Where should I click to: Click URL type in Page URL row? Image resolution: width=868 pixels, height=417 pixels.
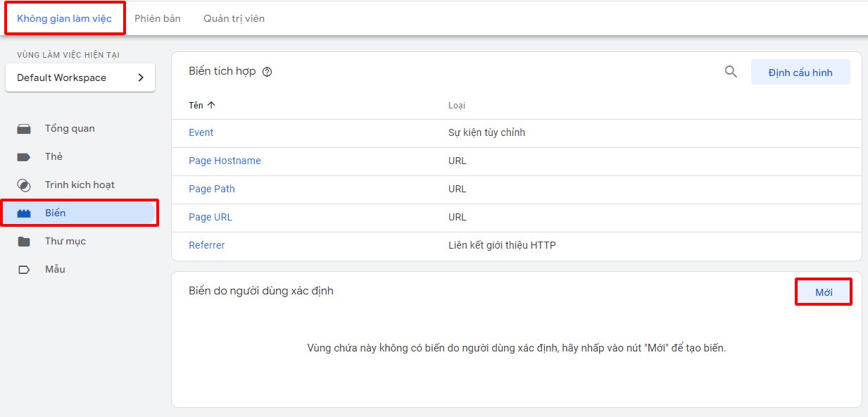pos(457,217)
